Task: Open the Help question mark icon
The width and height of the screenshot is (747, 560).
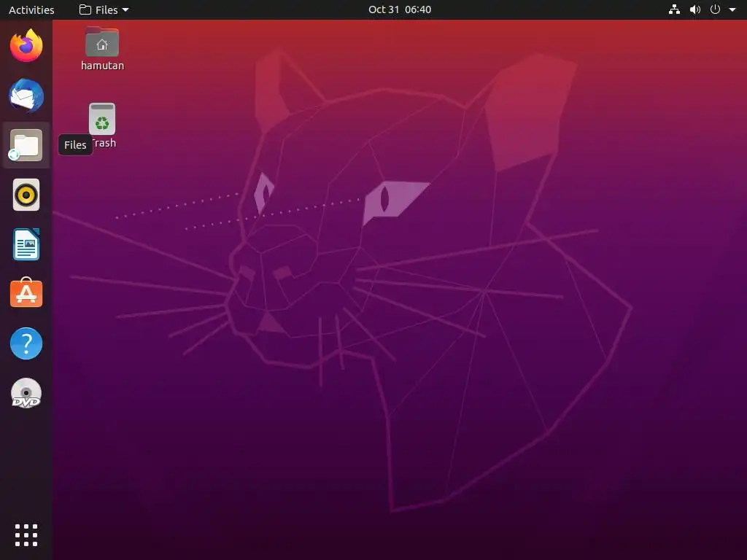Action: pos(26,343)
